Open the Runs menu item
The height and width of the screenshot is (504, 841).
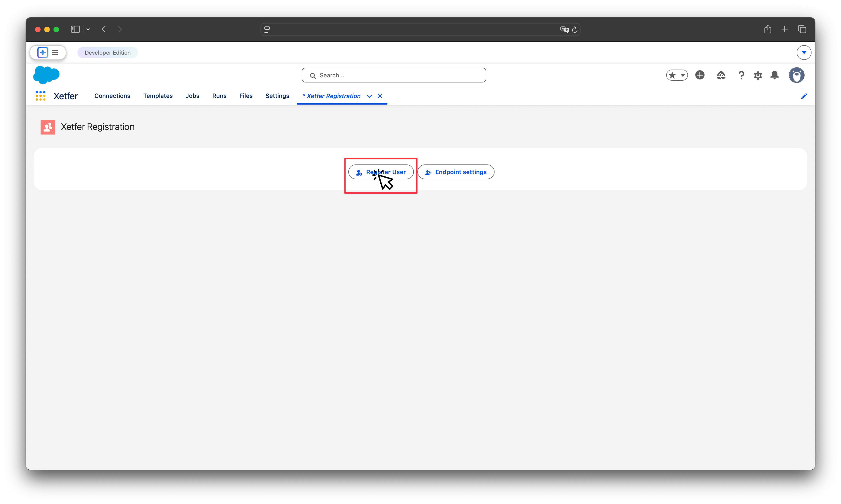pos(219,96)
